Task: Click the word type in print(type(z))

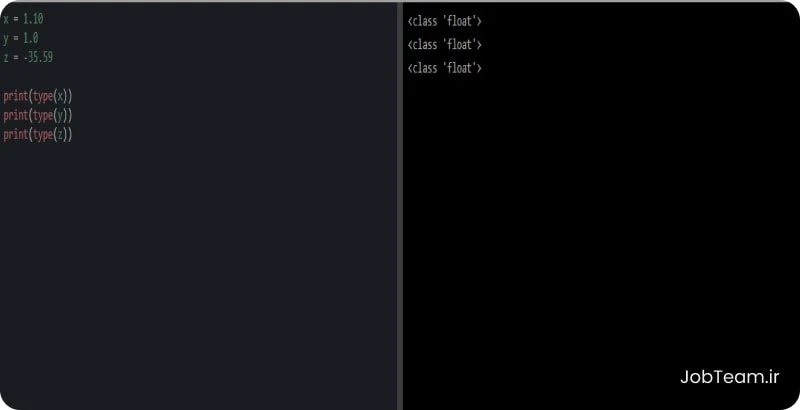Action: 43,135
